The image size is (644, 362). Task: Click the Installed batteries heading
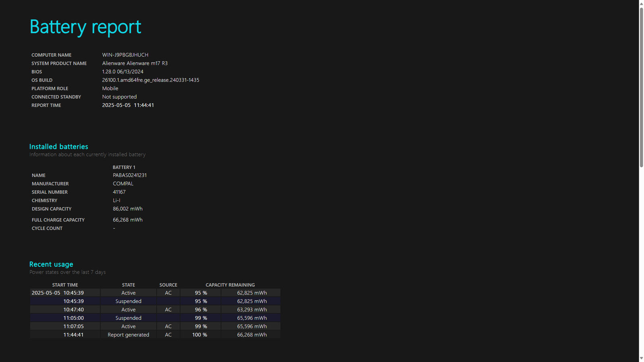click(x=59, y=147)
